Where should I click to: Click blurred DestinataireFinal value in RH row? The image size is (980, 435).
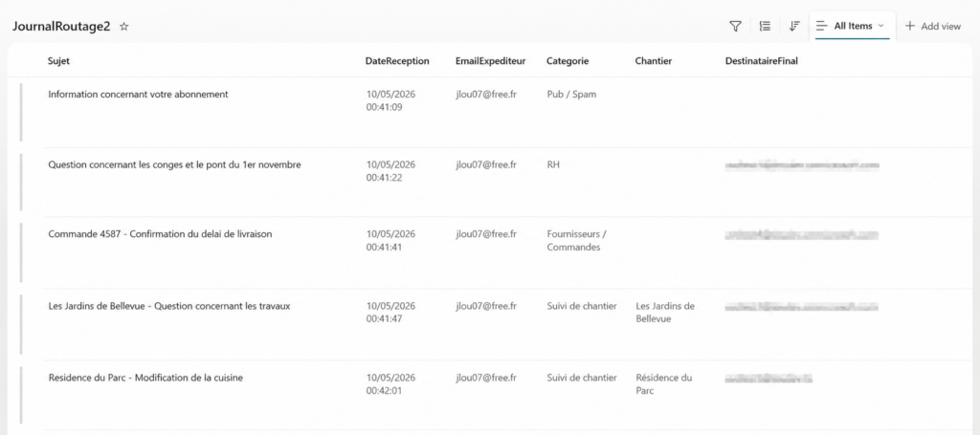click(802, 165)
